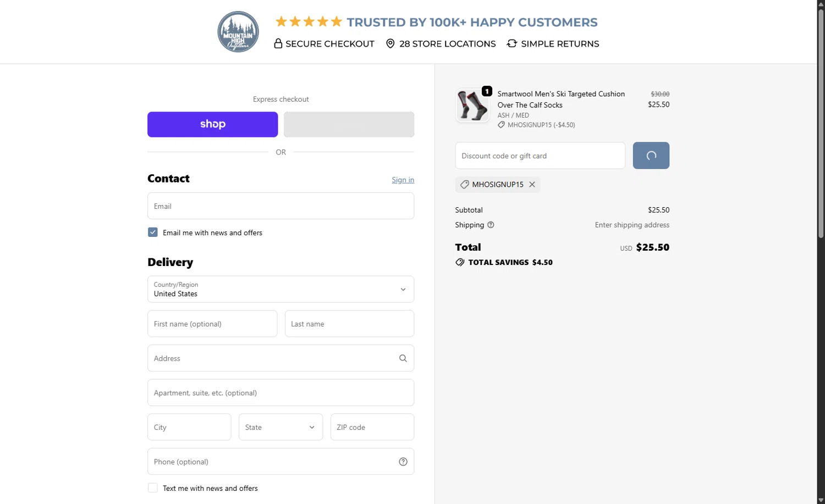Remove the MHOSIGNUP15 discount code

[x=532, y=185]
